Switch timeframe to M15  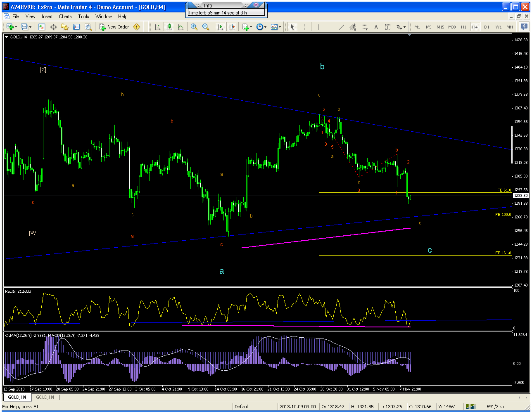coord(440,27)
